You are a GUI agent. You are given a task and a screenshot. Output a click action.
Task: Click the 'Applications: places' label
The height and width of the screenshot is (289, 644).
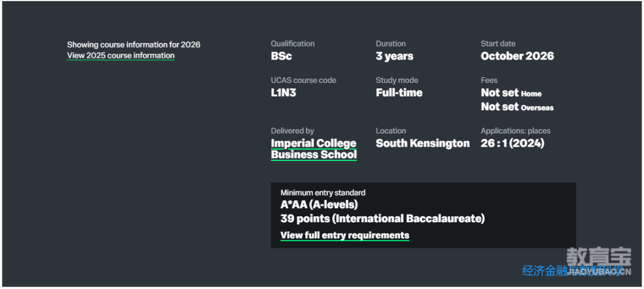coord(515,131)
